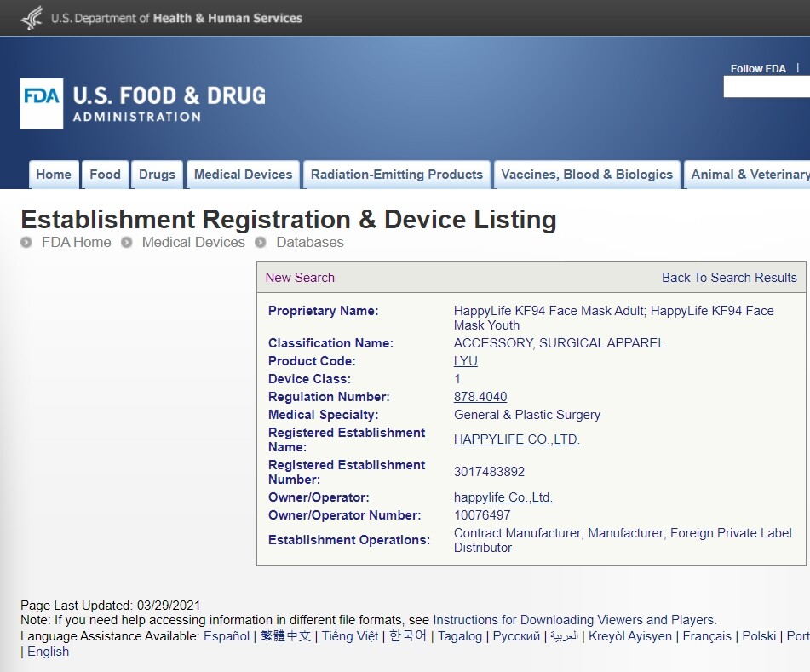Click the search input field under Follow FDA

767,87
